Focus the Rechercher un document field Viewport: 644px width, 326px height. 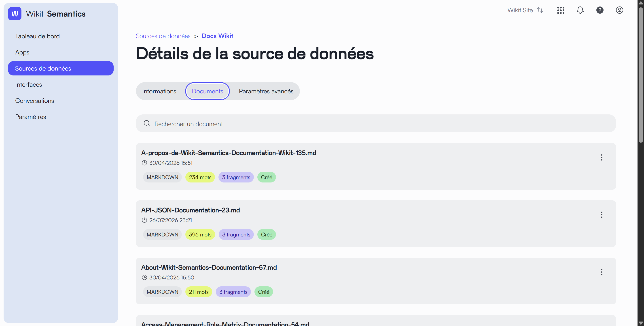[x=376, y=123]
